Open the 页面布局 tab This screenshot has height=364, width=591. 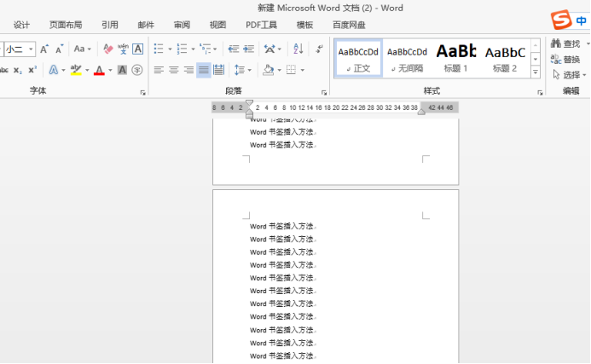66,25
